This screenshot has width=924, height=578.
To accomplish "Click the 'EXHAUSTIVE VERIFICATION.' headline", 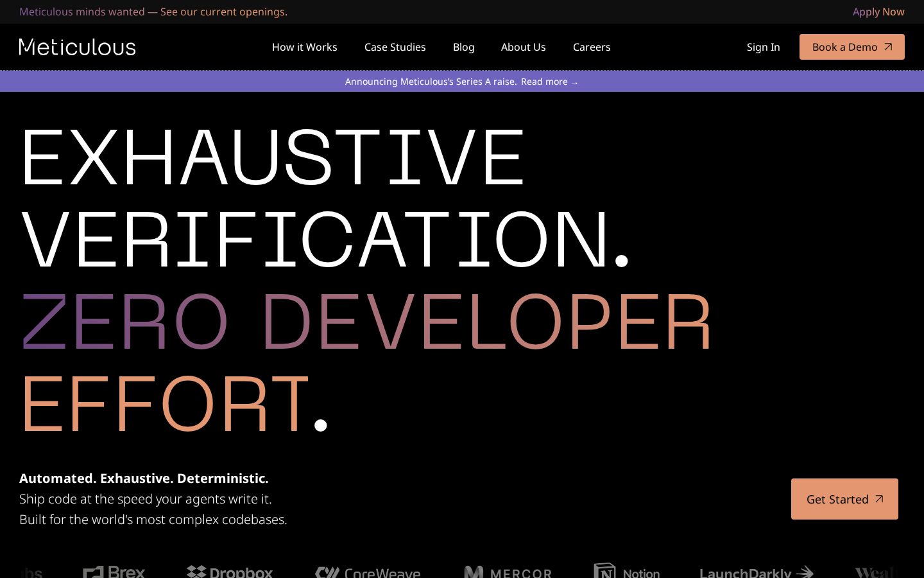I will click(x=325, y=198).
